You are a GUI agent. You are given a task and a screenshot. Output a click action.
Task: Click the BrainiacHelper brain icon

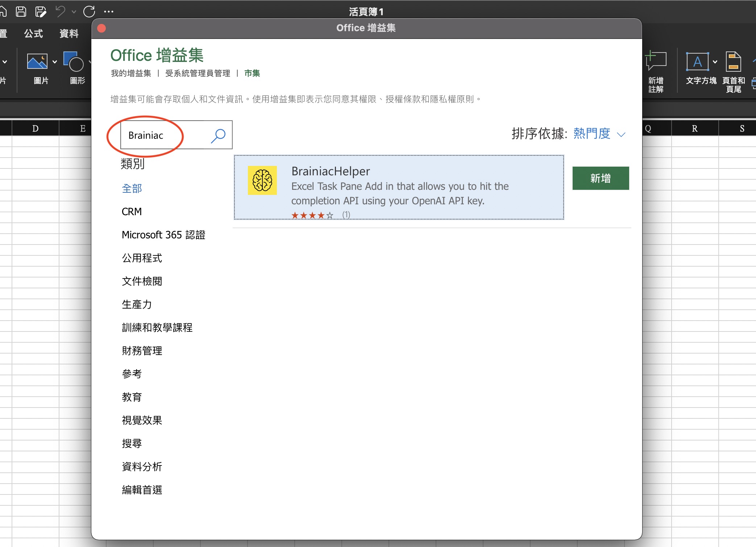(x=262, y=180)
